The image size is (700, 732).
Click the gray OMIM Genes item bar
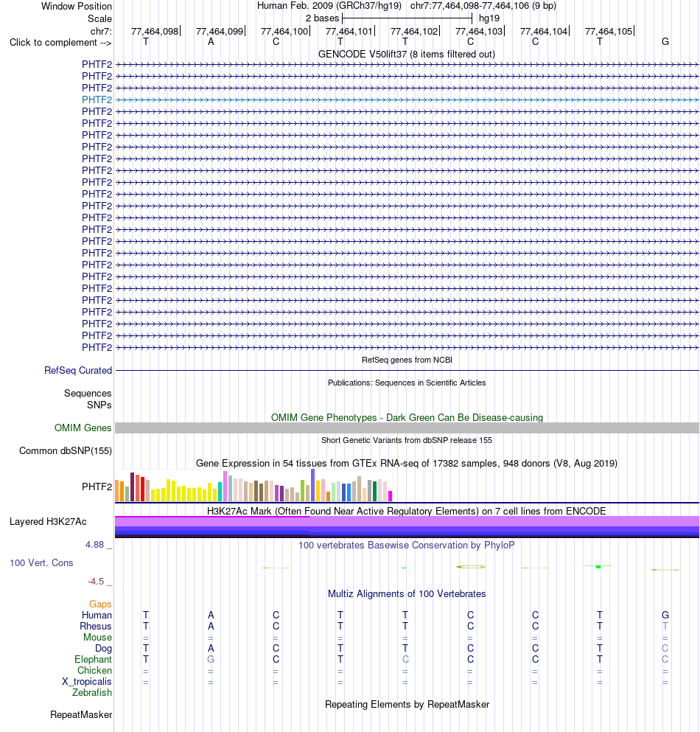[407, 428]
